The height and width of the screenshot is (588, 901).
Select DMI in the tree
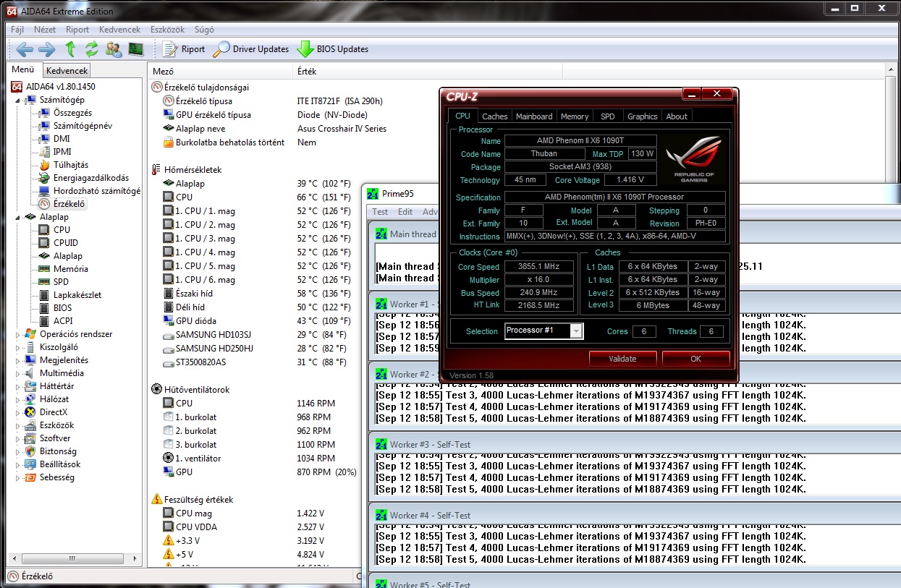point(62,139)
